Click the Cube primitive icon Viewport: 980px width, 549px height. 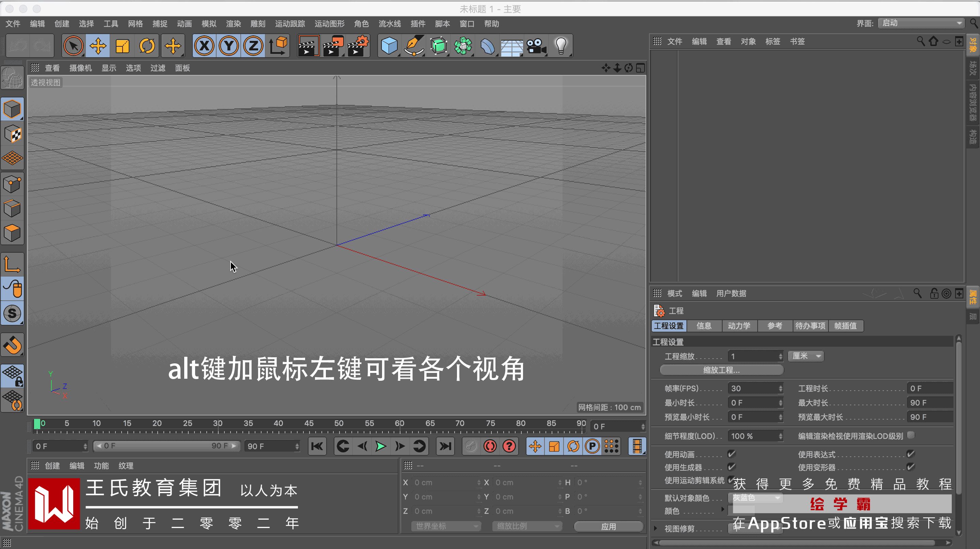(389, 46)
